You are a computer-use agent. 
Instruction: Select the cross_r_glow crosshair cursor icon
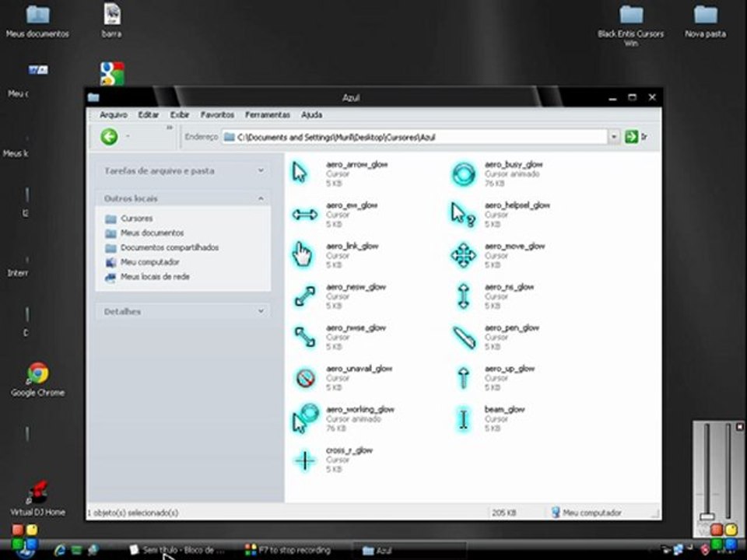pyautogui.click(x=305, y=460)
